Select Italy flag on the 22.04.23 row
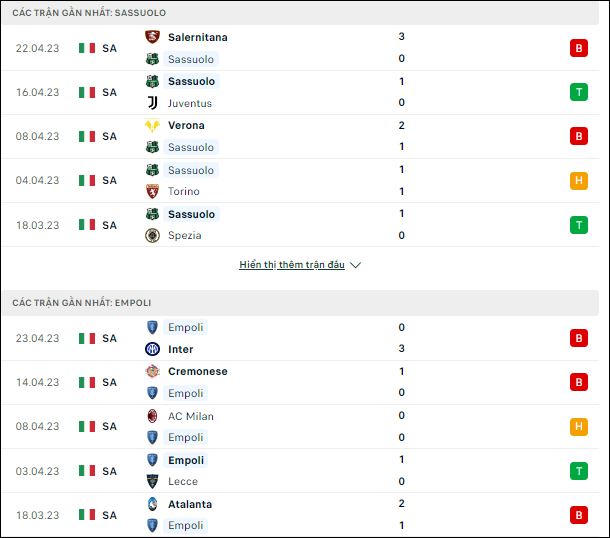Image resolution: width=610 pixels, height=538 pixels. (x=87, y=48)
